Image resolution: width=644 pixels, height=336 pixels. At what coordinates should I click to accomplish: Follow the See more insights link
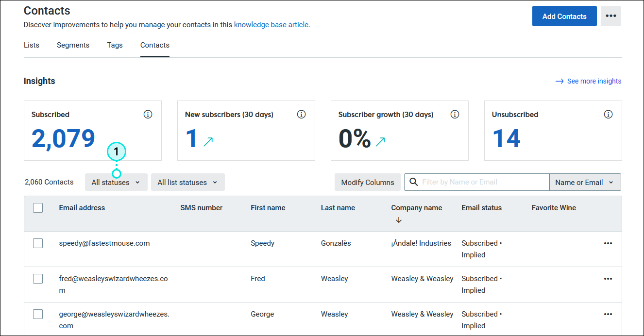[x=589, y=81]
